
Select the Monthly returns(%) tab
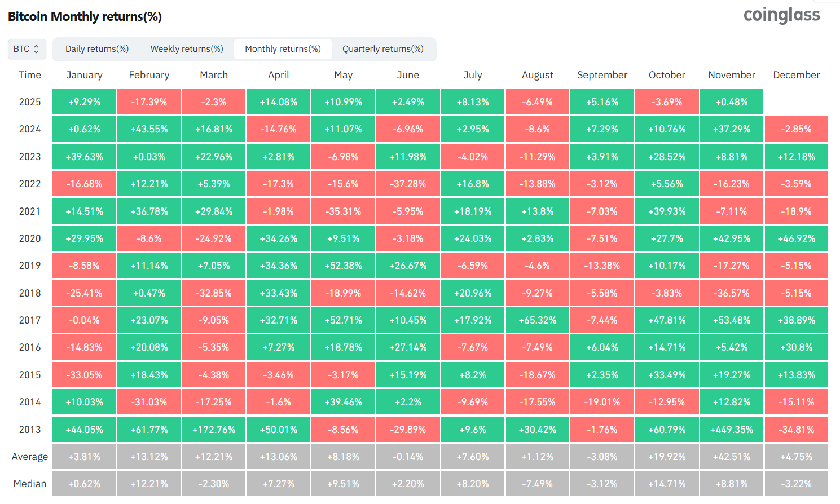click(283, 49)
